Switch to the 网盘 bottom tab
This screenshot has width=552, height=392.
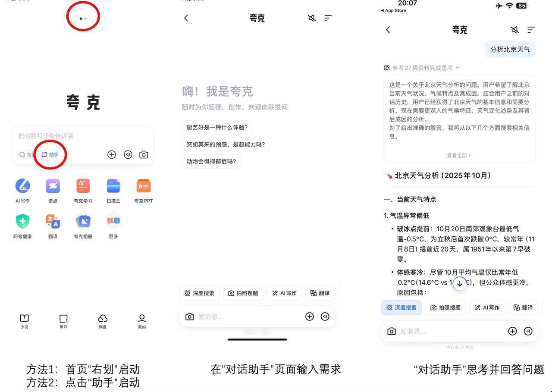103,321
